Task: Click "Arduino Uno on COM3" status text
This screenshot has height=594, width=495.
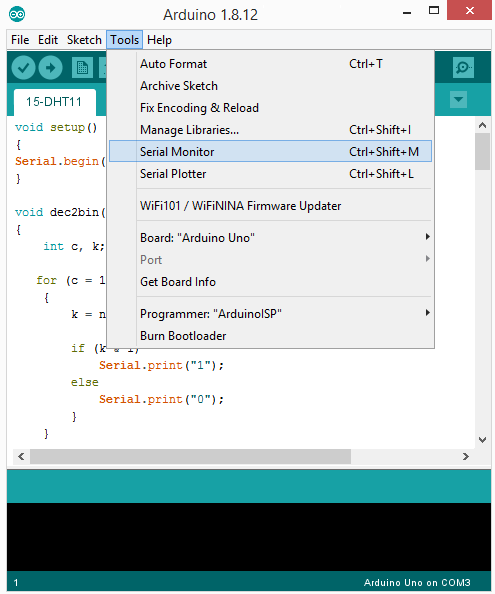Action: 417,583
